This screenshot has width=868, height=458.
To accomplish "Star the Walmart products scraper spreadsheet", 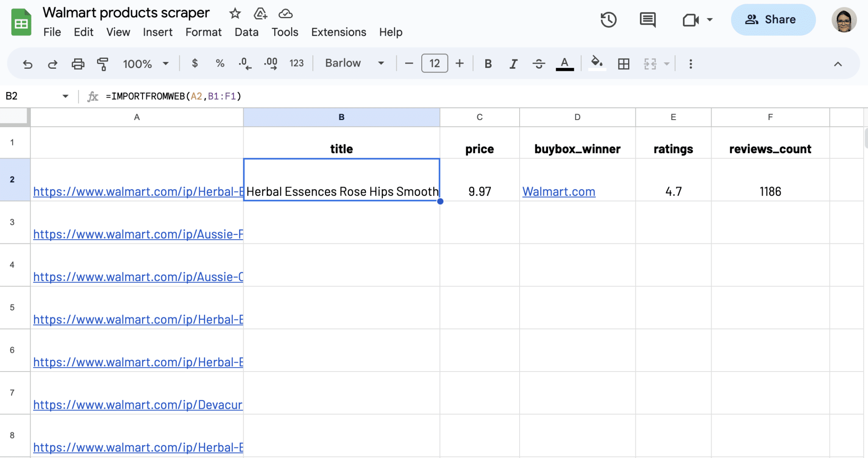I will click(235, 13).
